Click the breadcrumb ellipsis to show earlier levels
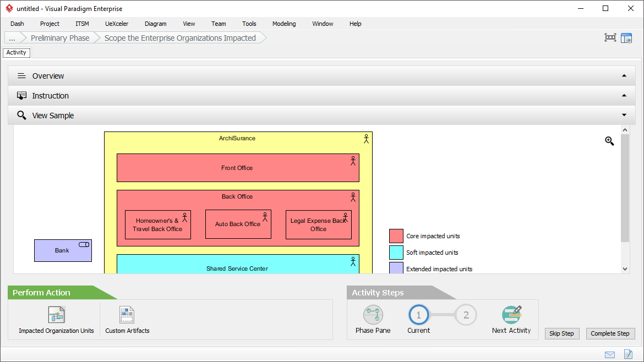This screenshot has width=644, height=362. point(12,38)
